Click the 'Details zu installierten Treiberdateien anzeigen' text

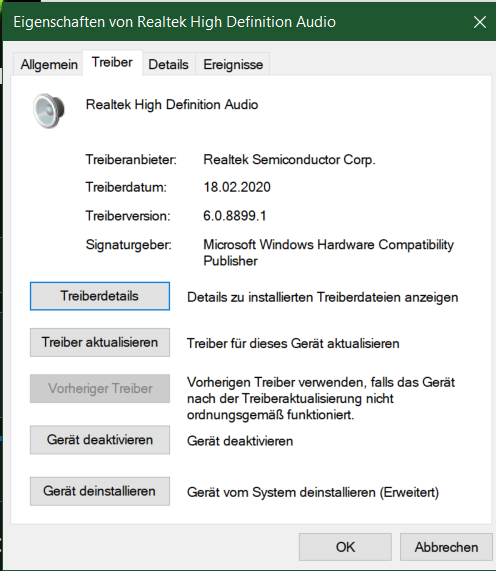(x=323, y=298)
